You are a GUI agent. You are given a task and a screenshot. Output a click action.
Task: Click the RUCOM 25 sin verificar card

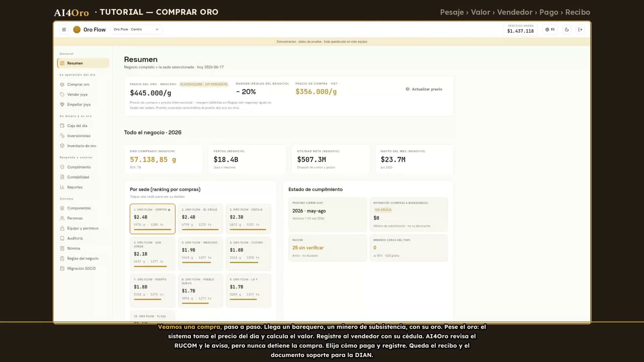(x=327, y=248)
